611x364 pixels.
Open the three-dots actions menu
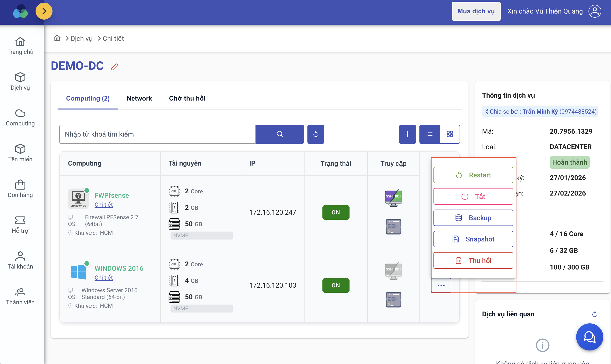pyautogui.click(x=441, y=285)
